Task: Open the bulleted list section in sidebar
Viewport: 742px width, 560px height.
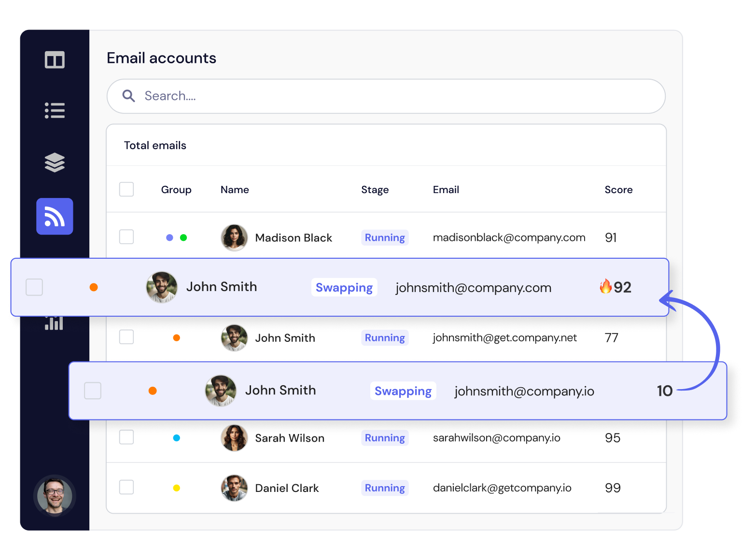Action: click(55, 111)
